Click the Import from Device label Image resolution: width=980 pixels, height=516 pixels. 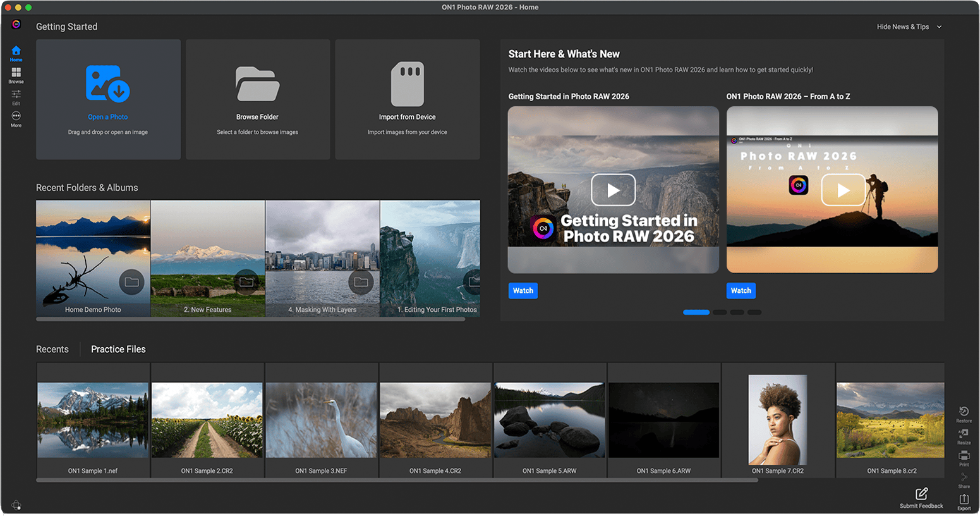click(x=408, y=117)
